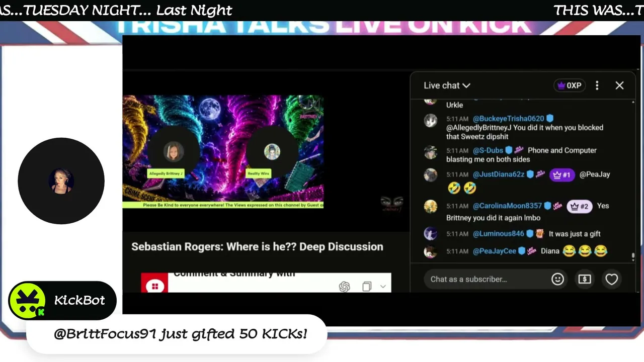This screenshot has width=644, height=362.
Task: Click the Reality Wins participant avatar
Action: click(x=272, y=151)
